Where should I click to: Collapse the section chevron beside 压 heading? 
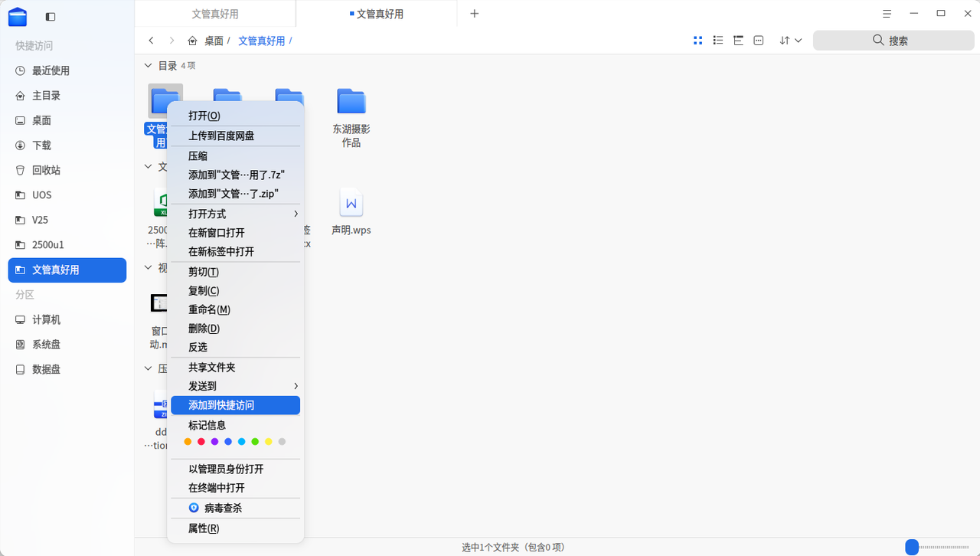(149, 368)
